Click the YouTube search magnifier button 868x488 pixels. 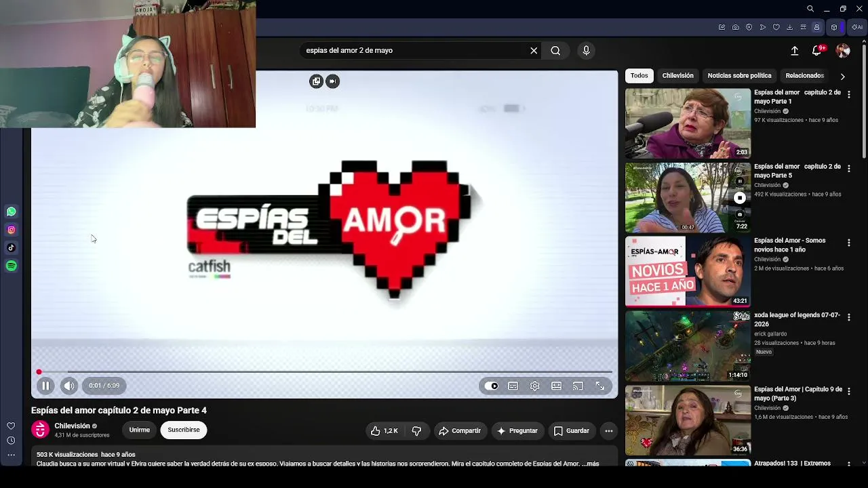pyautogui.click(x=555, y=50)
